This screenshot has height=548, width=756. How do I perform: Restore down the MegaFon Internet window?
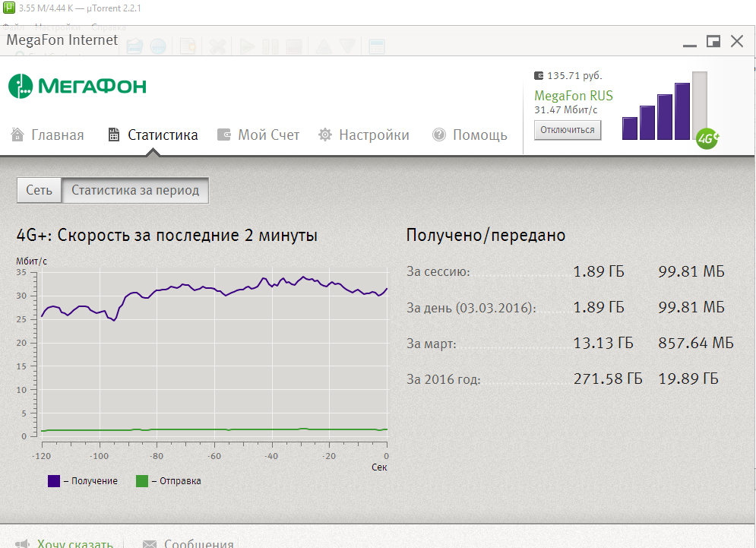713,42
